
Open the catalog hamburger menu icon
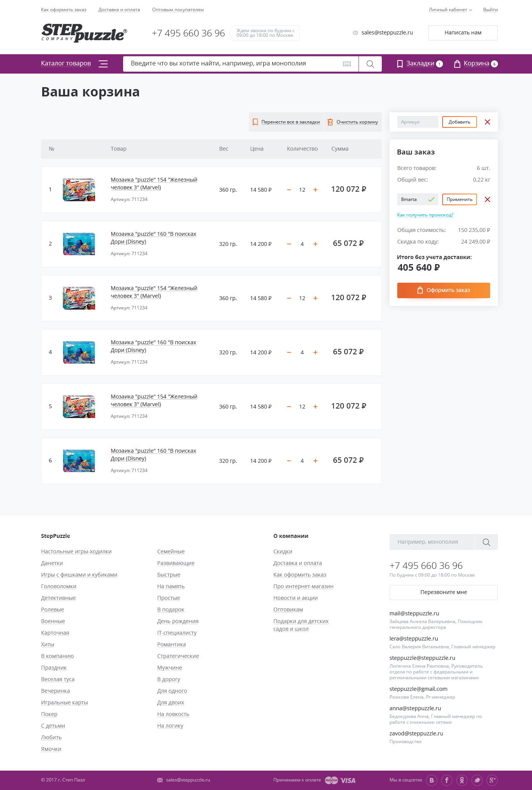coord(103,64)
